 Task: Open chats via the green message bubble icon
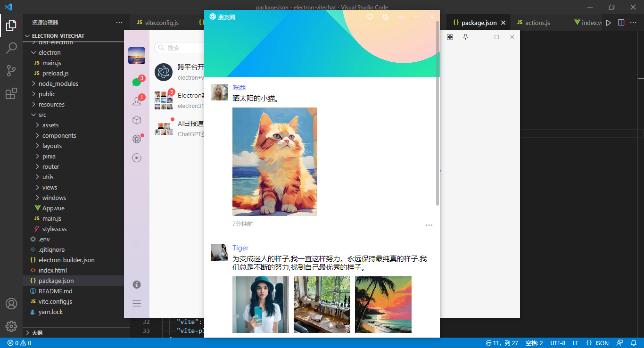[x=136, y=81]
